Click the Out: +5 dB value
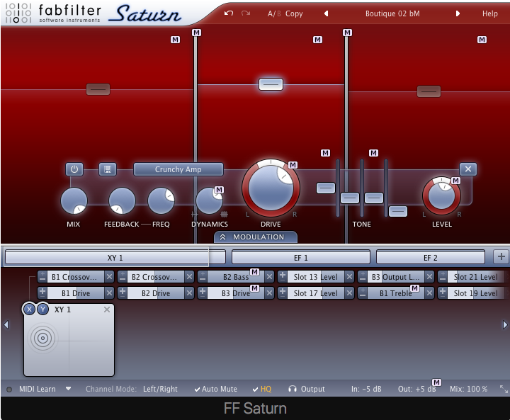The height and width of the screenshot is (420, 510). pos(416,389)
